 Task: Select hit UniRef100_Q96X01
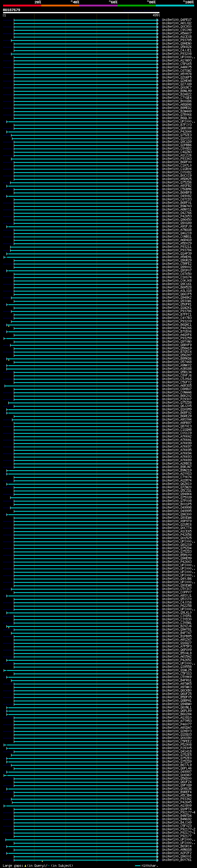(176, 856)
